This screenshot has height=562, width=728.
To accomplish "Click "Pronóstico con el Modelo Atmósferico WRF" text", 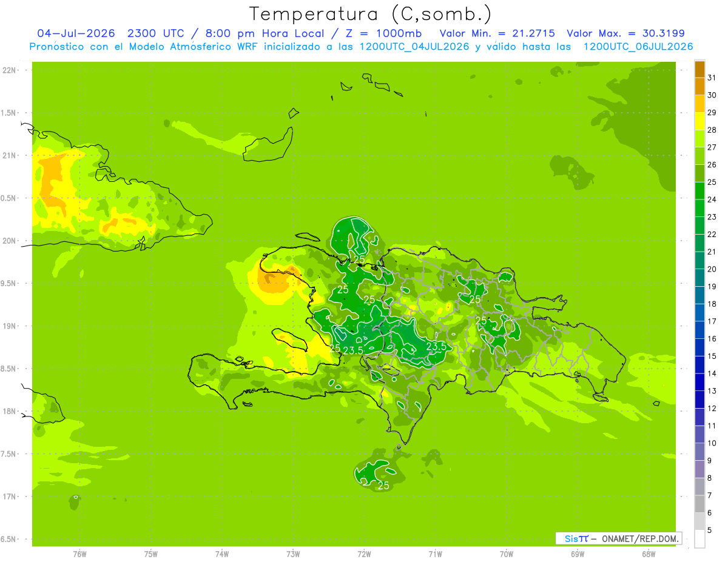I will [144, 47].
